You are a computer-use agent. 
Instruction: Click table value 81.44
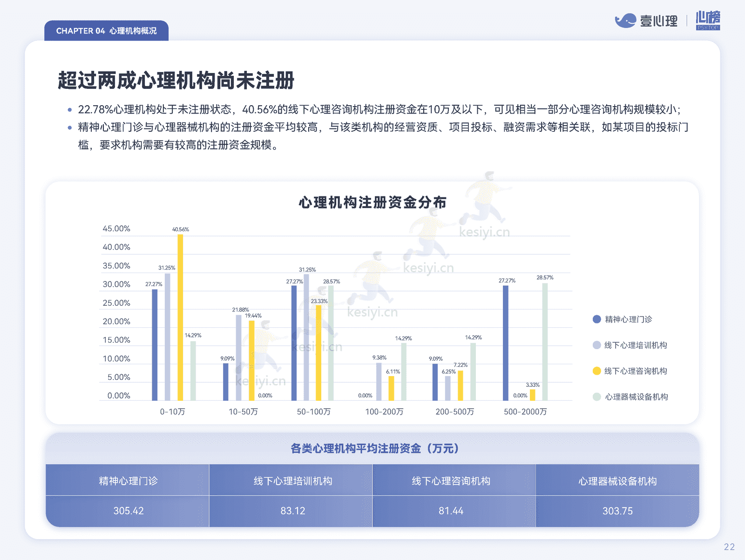click(x=451, y=511)
